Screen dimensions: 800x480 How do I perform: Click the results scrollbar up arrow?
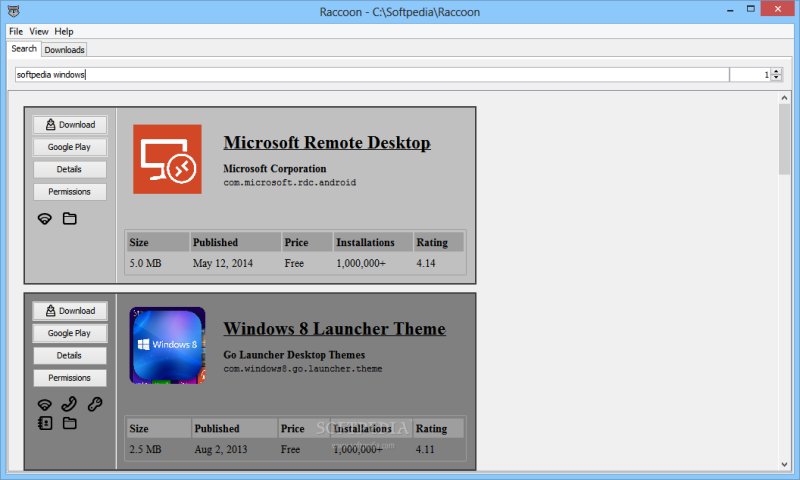[784, 97]
